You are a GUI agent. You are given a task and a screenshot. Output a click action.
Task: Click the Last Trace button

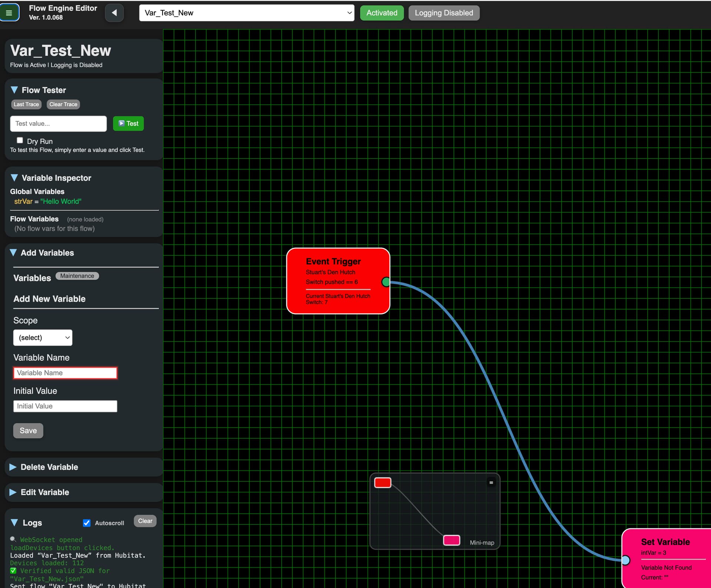26,104
